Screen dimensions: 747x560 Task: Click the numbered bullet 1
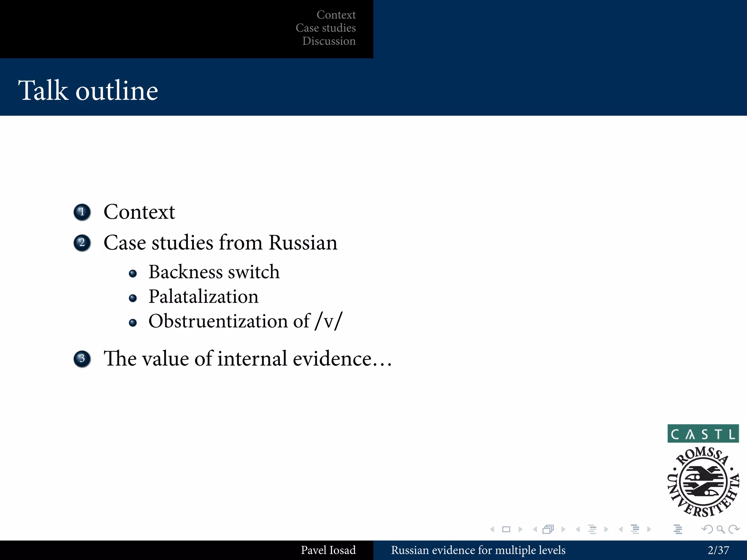pos(82,212)
